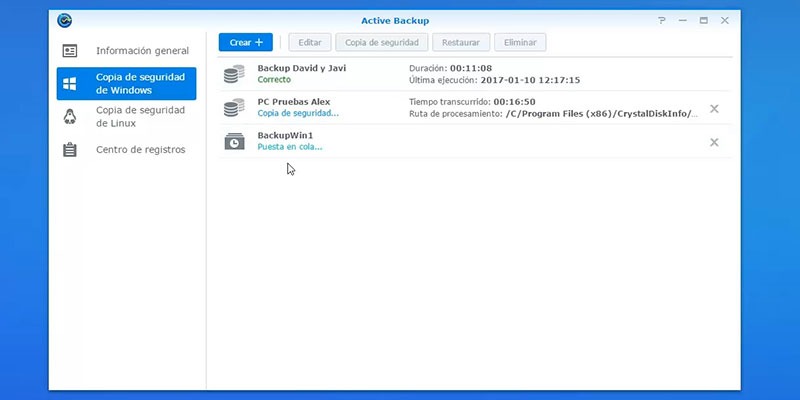Select the PC Pruebas Alex task name
The height and width of the screenshot is (400, 800).
tap(293, 102)
